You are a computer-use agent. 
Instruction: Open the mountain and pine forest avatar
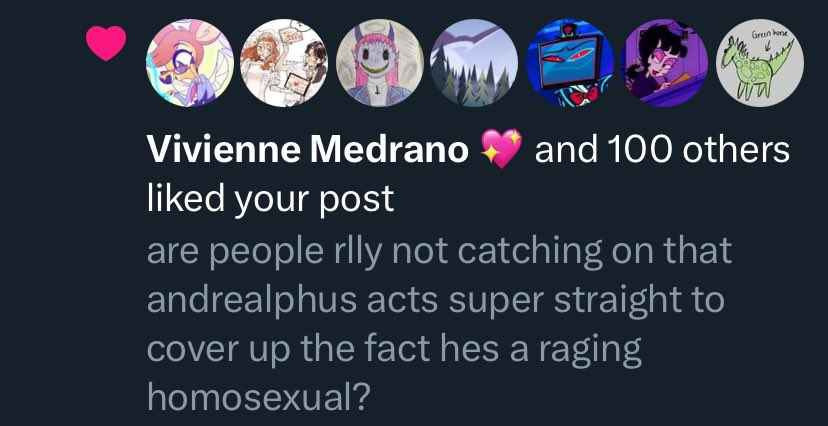click(x=474, y=63)
